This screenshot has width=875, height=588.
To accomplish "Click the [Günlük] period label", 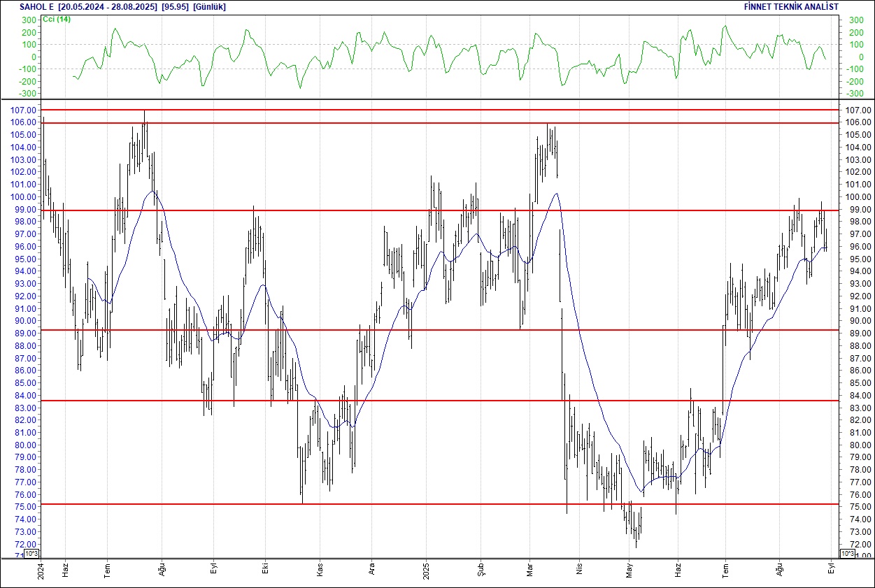I will click(x=211, y=7).
